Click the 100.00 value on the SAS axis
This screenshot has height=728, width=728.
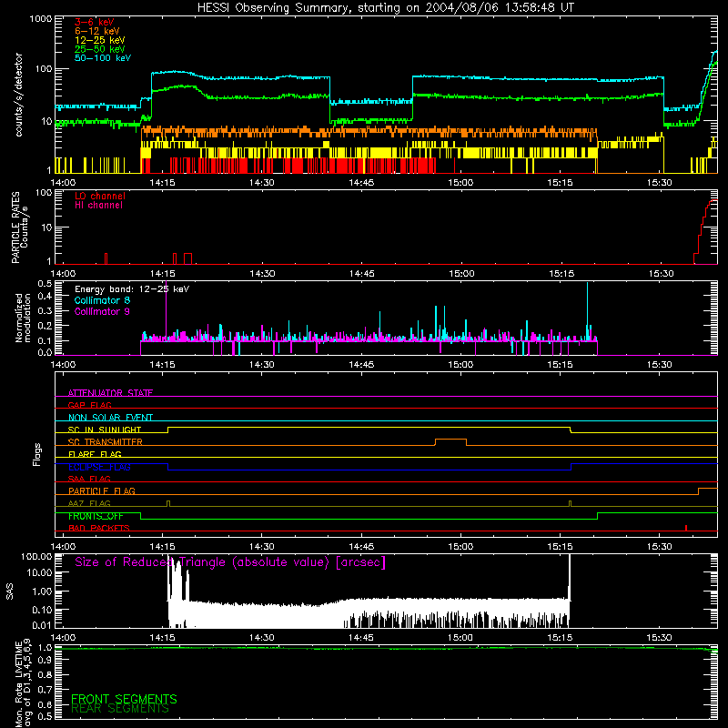(36, 556)
